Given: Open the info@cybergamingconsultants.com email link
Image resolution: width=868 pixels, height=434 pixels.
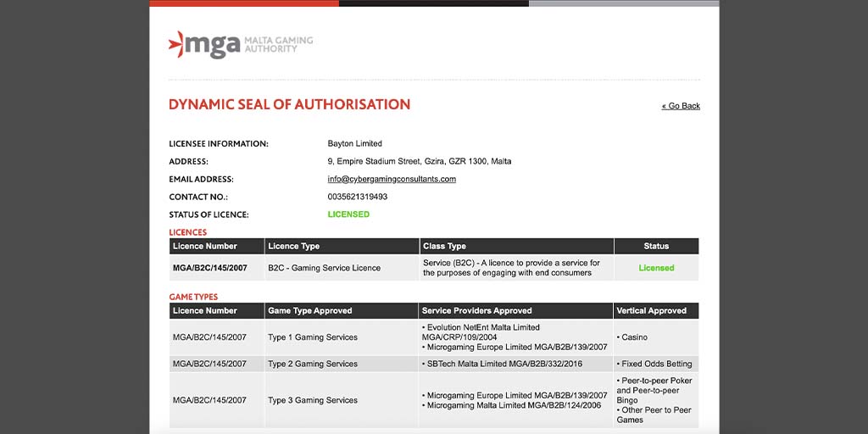Looking at the screenshot, I should click(392, 179).
